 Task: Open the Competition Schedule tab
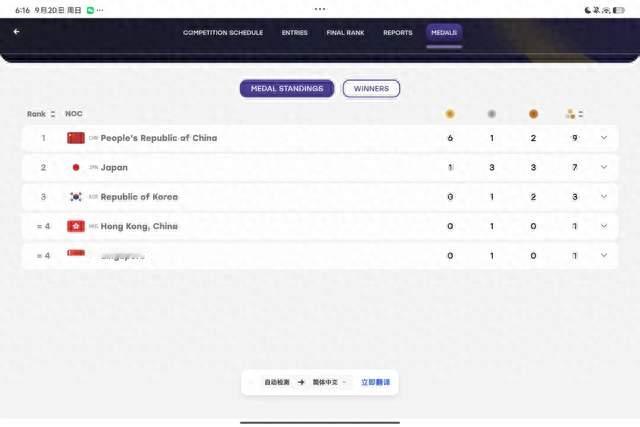coord(223,33)
